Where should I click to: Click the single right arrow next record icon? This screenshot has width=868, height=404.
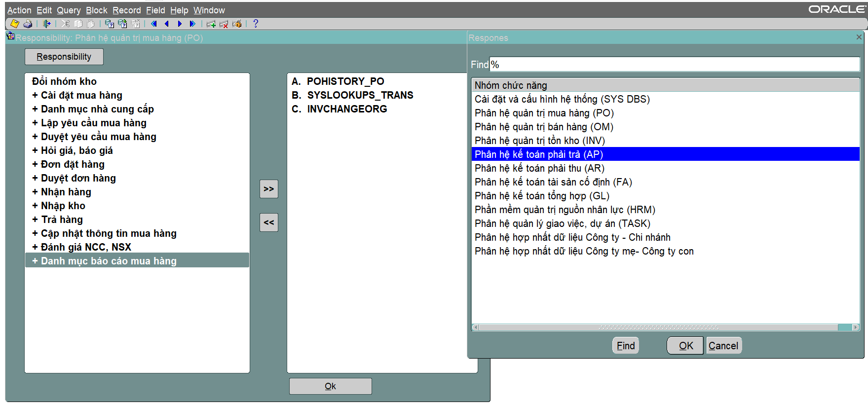click(180, 24)
